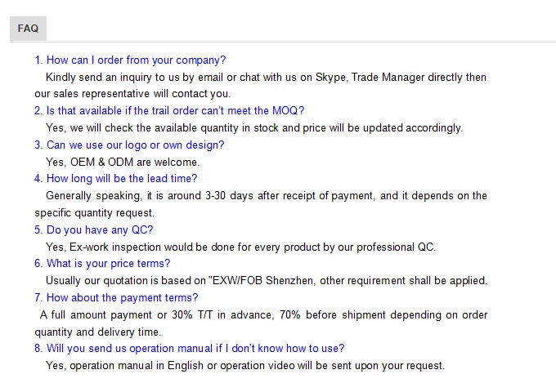Select the question about trial order MOQ
556x392 pixels.
[x=169, y=110]
